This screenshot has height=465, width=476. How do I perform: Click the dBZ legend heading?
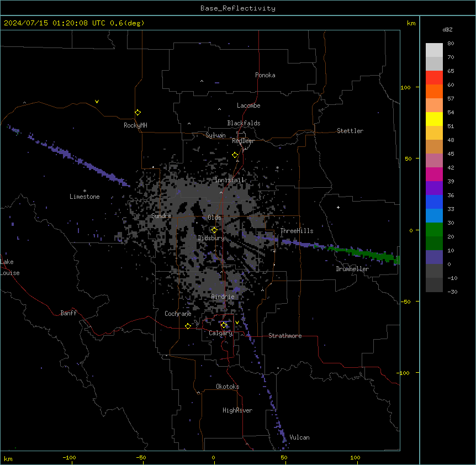[x=447, y=30]
